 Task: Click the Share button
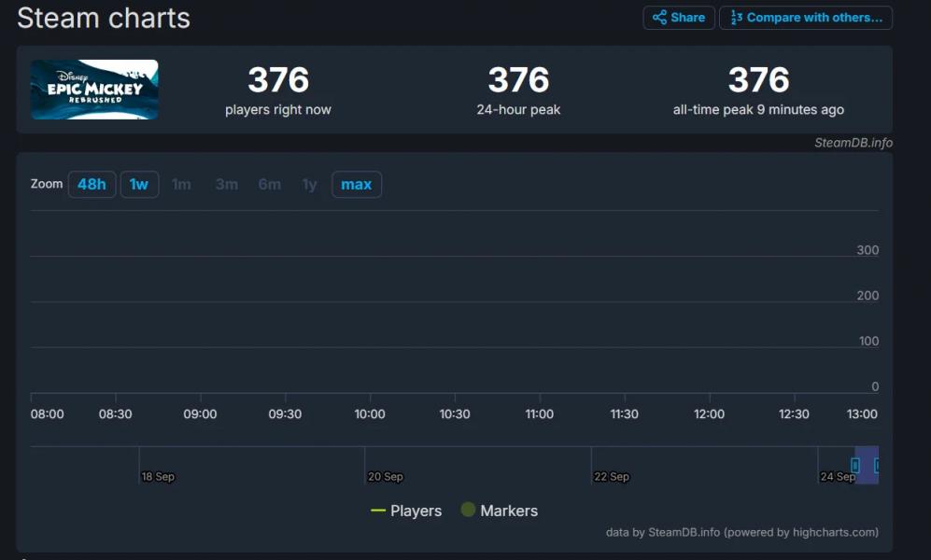click(x=679, y=18)
